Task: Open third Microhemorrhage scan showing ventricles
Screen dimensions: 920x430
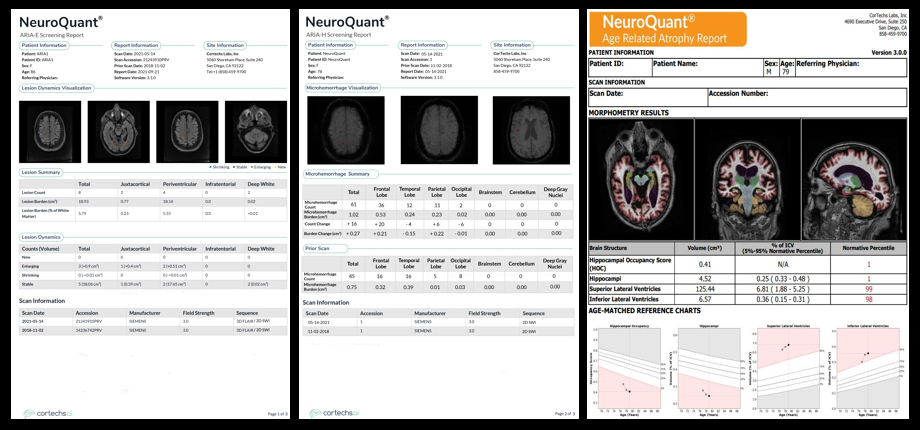Action: click(531, 130)
